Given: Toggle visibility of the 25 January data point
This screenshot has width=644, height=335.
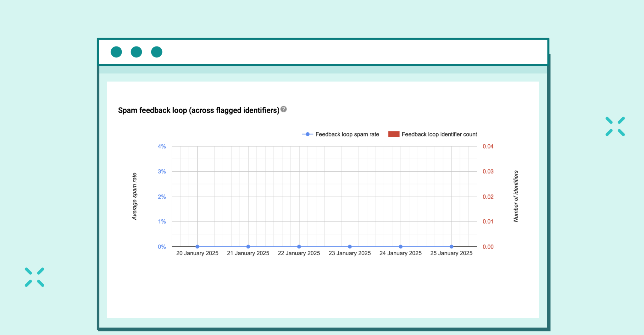Looking at the screenshot, I should click(x=451, y=246).
